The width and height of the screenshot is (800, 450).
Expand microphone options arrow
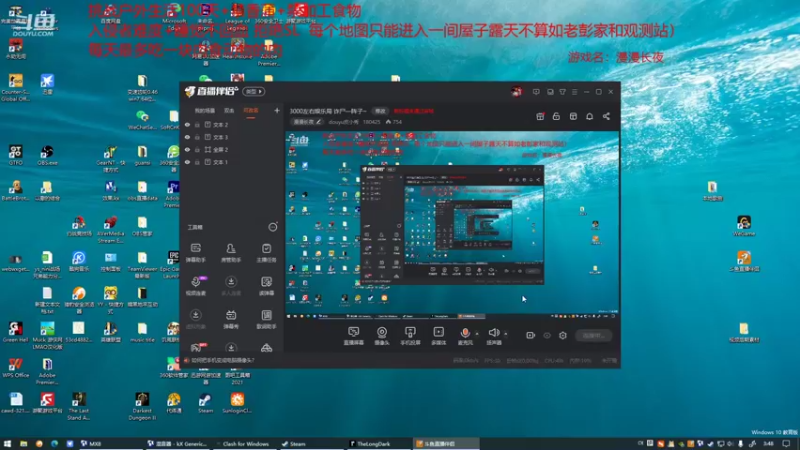click(x=477, y=334)
